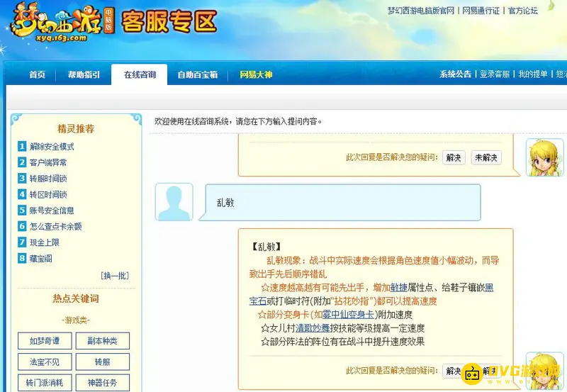Screen dimensions: 567x392
Task: Click 解决 button in upper reply
Action: point(454,157)
